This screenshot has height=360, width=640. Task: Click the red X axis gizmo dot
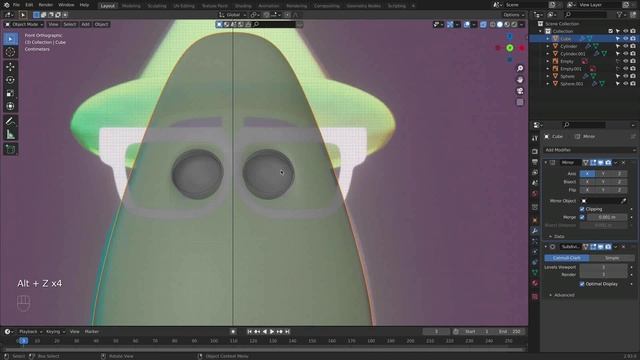(522, 48)
